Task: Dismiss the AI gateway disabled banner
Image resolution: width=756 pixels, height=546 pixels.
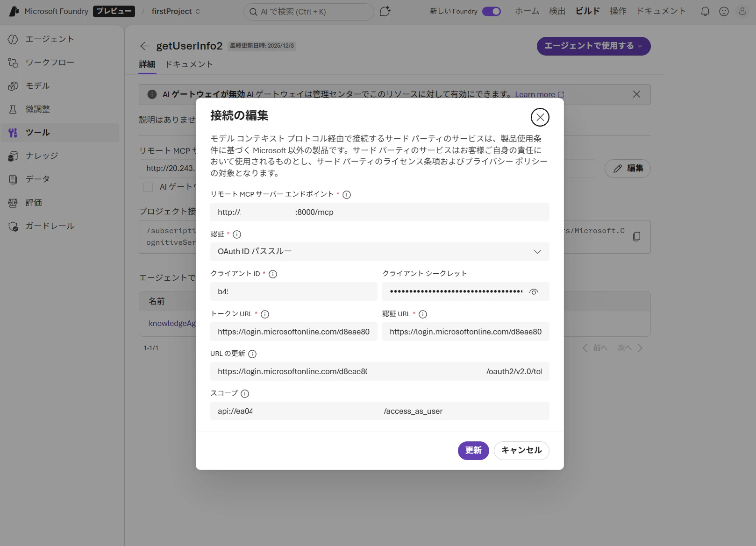Action: tap(636, 94)
